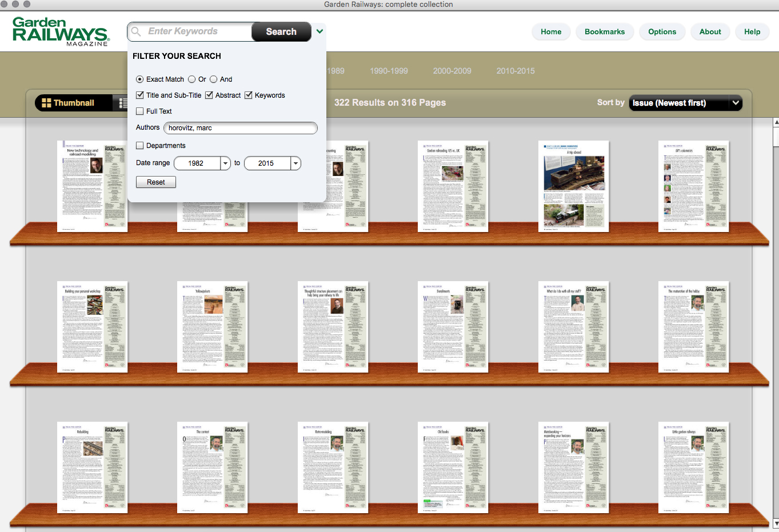Open 'Little garden railways' thumbnail
The width and height of the screenshot is (779, 532).
693,467
